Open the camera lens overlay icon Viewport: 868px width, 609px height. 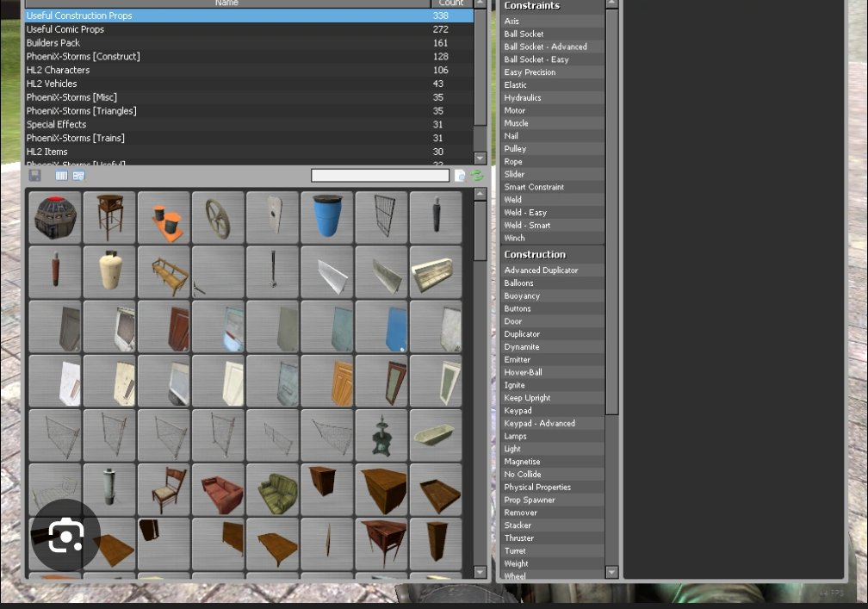[65, 536]
